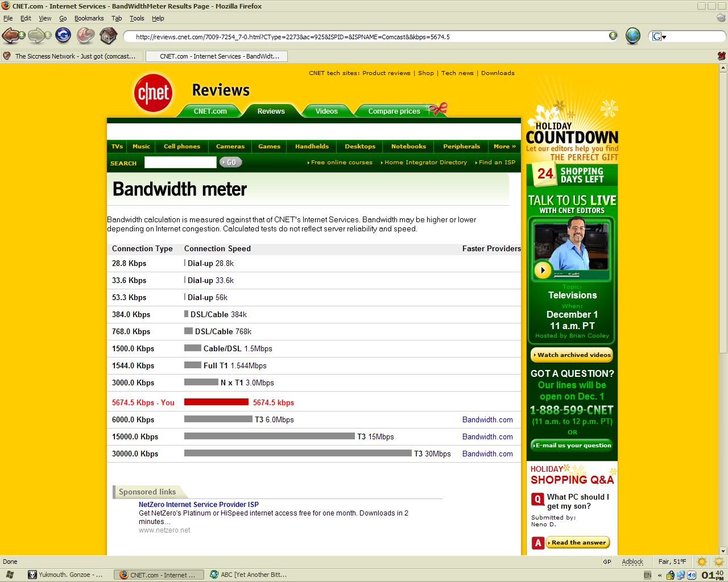Open the File menu
This screenshot has height=582, width=728.
click(8, 18)
